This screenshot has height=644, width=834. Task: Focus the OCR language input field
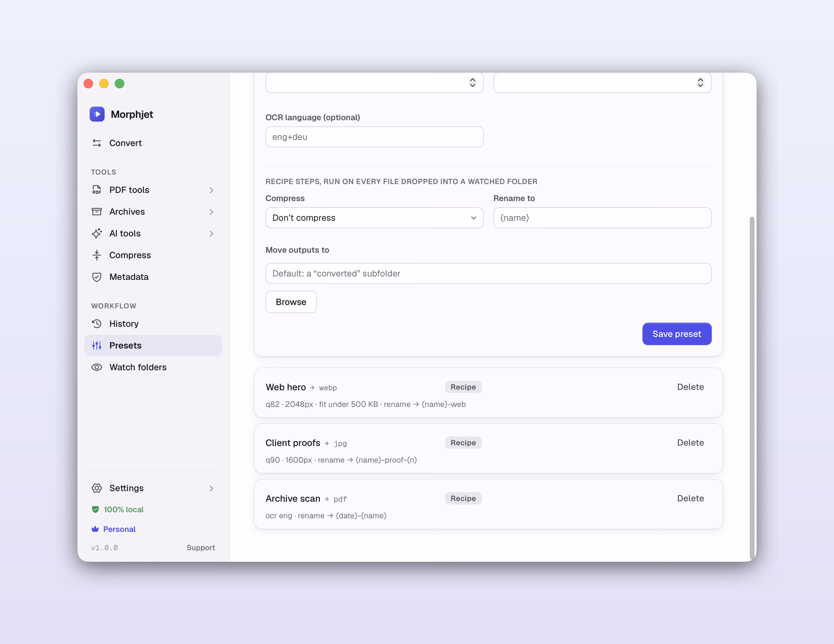(x=374, y=137)
